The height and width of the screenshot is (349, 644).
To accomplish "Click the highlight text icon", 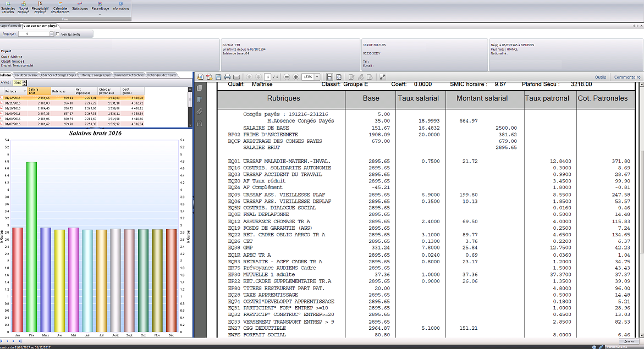I will pyautogui.click(x=361, y=77).
